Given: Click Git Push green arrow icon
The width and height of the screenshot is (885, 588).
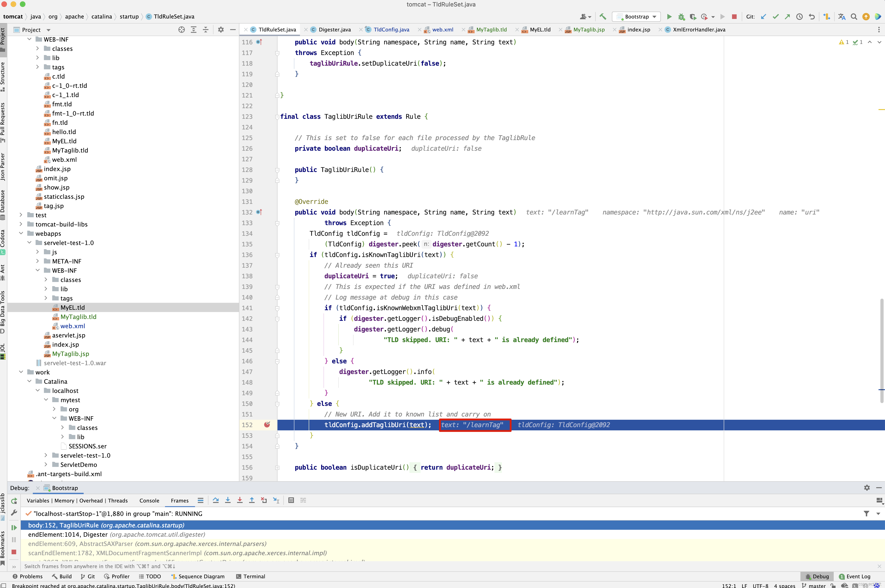Looking at the screenshot, I should click(x=787, y=16).
